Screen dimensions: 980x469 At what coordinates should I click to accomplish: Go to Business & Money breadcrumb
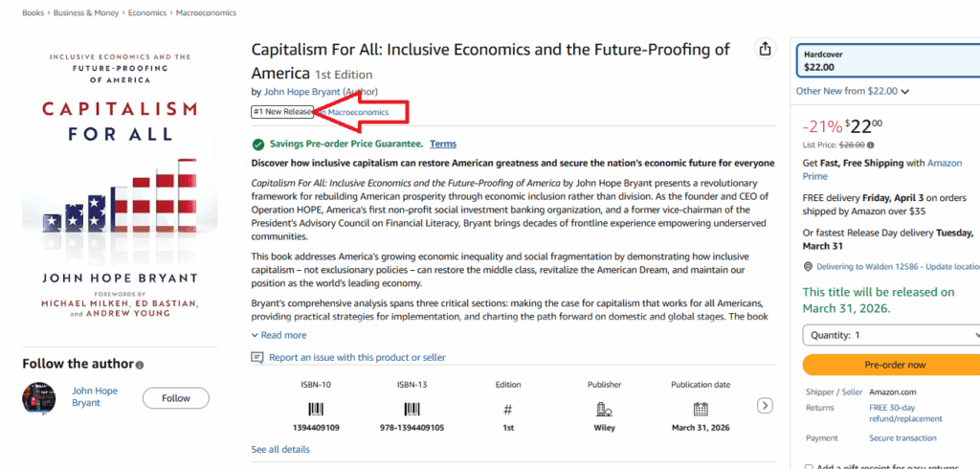coord(80,13)
